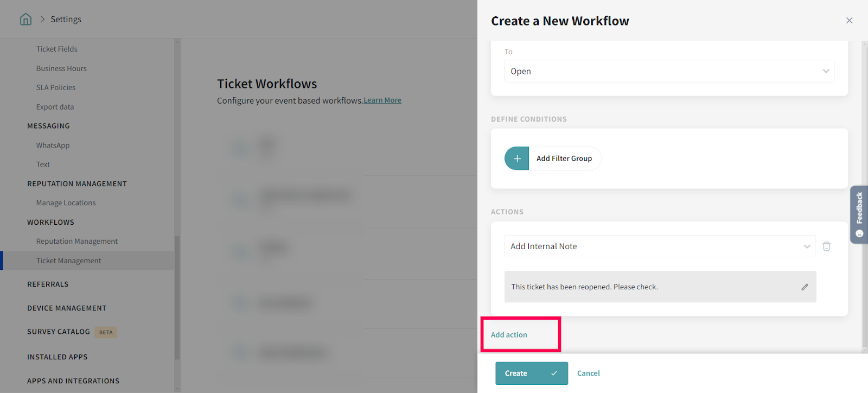
Task: Click the Settings breadcrumb
Action: [66, 20]
